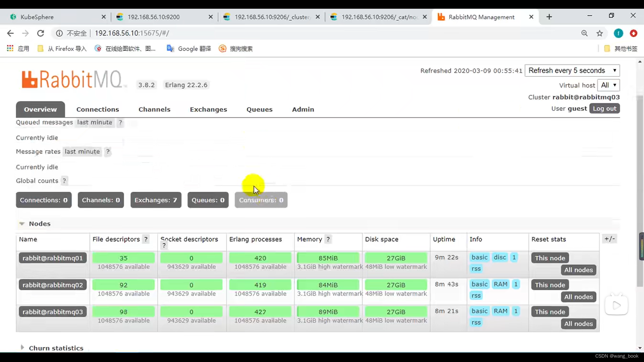The image size is (644, 362).
Task: Click Log out button
Action: point(605,108)
